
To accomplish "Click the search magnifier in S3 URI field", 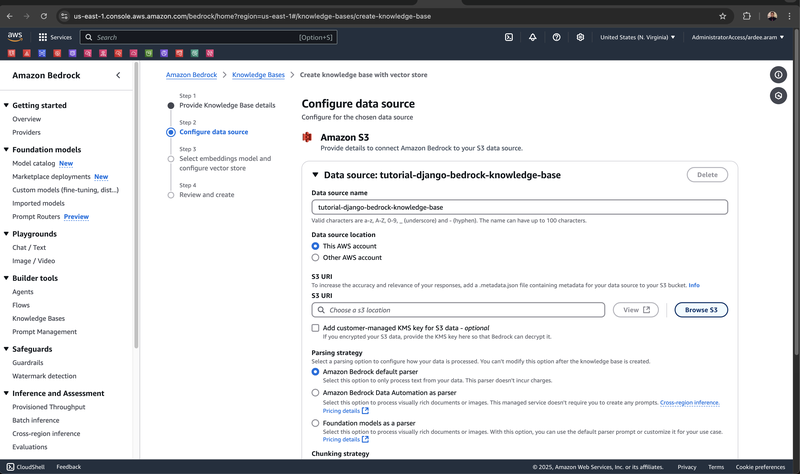I will point(321,310).
